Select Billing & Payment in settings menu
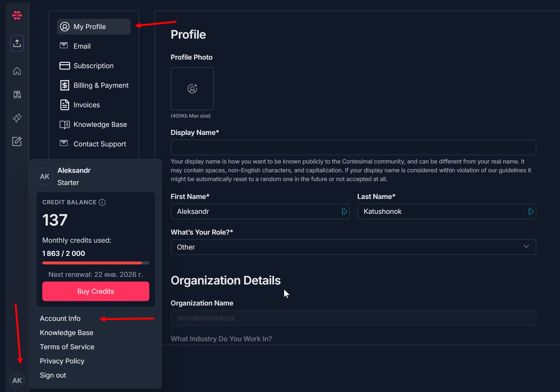560x392 pixels. [x=101, y=85]
